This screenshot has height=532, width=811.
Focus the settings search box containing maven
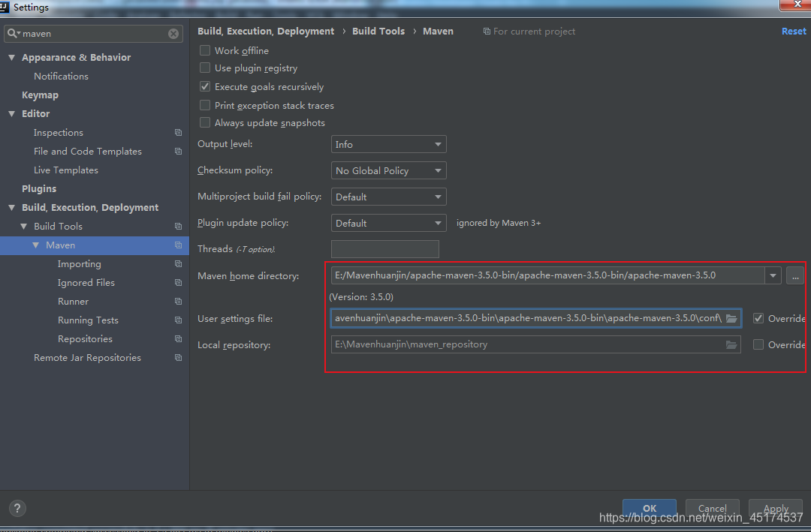click(93, 34)
